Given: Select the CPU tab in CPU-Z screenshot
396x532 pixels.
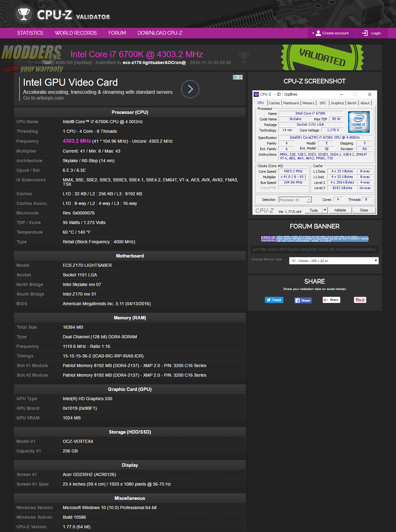Looking at the screenshot, I should pyautogui.click(x=261, y=103).
